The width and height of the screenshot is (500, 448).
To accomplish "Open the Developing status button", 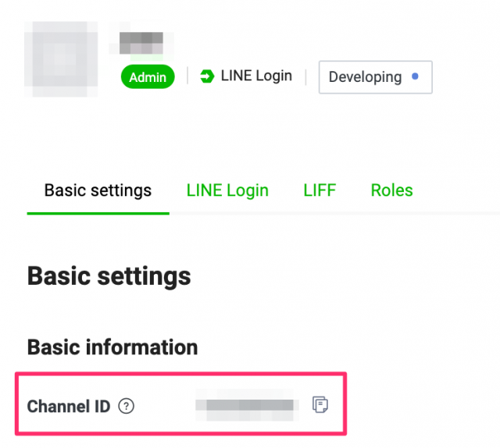I will (x=375, y=77).
